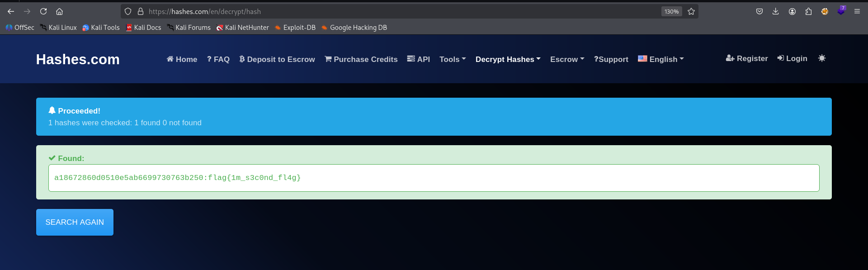This screenshot has width=868, height=270.
Task: Click the Login link
Action: 792,58
